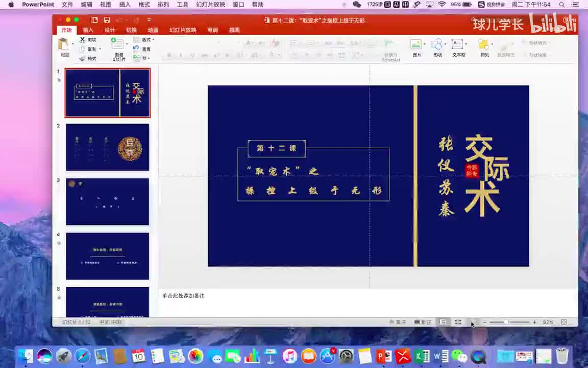Click the zoom out minus button
The image size is (588, 368).
tap(484, 322)
